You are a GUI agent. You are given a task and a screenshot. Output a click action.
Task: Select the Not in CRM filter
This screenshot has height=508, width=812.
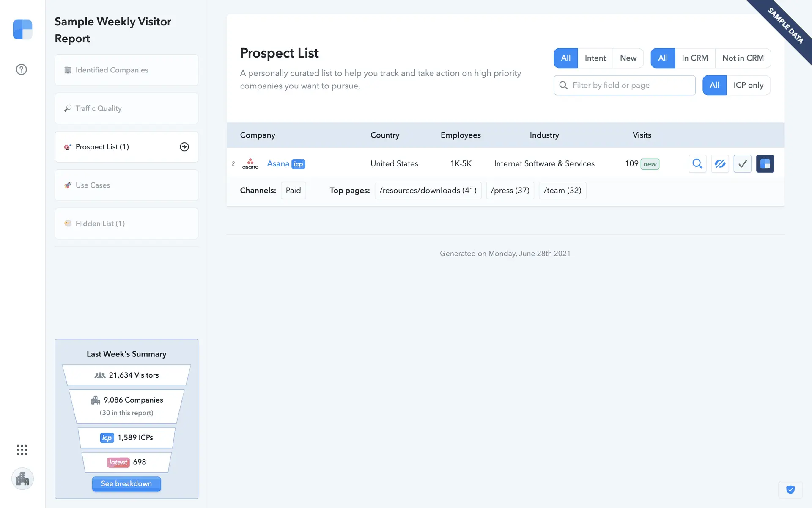[x=743, y=58]
